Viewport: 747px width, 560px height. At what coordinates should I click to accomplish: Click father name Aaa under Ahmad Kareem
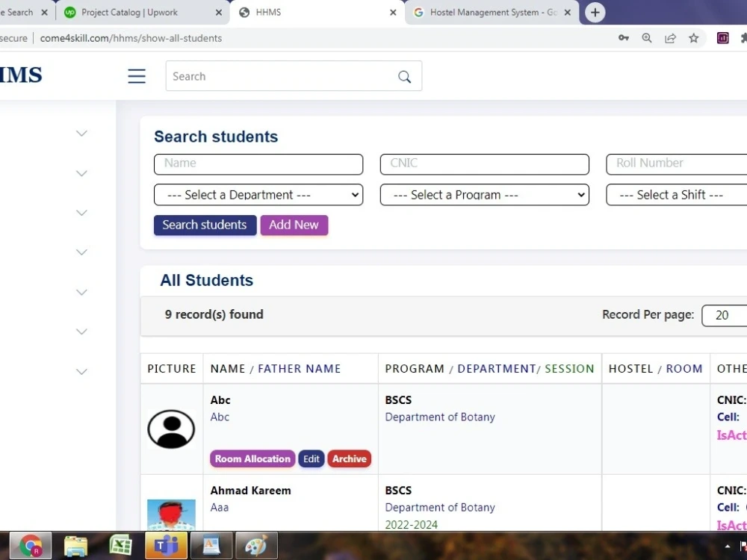pos(220,507)
